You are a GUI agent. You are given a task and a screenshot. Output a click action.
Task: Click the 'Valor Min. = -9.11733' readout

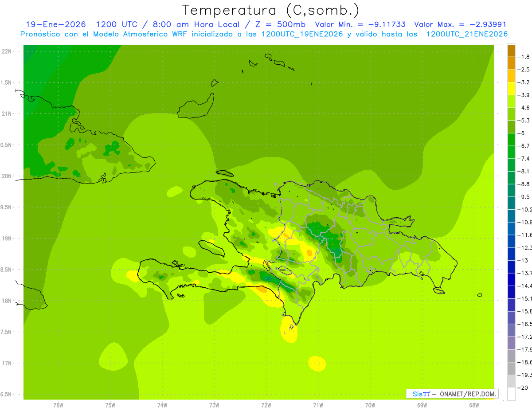360,25
